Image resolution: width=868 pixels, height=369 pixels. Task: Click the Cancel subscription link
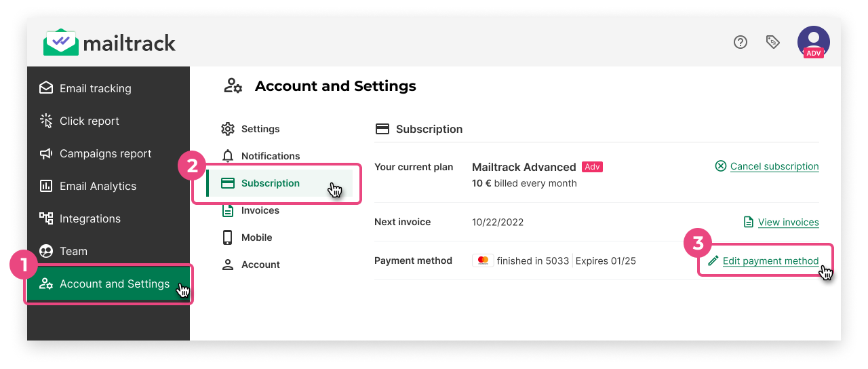coord(774,166)
